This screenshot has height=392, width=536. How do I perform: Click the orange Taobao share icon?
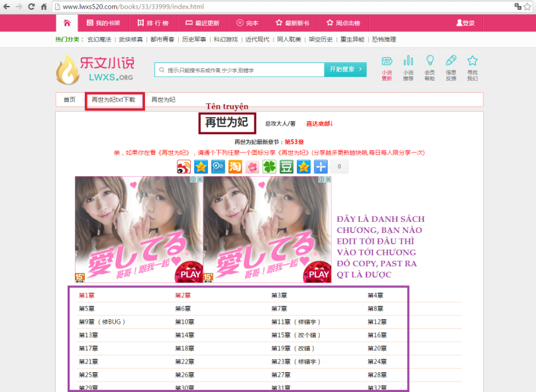coord(235,167)
